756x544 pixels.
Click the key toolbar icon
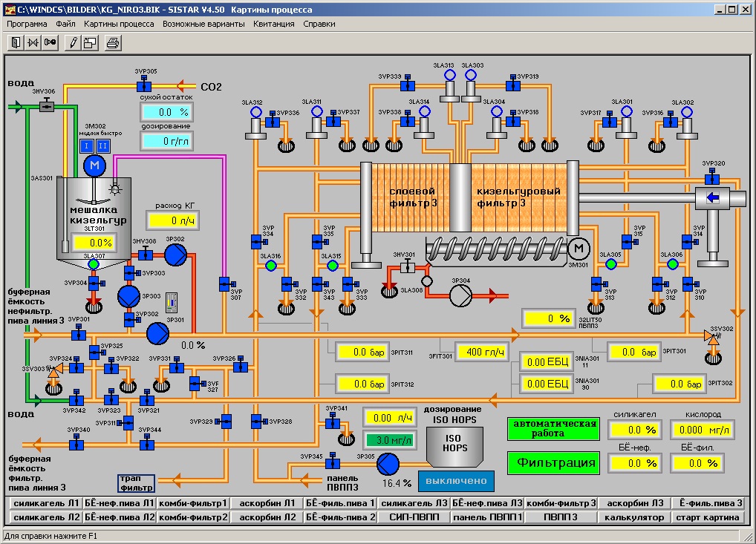(50, 43)
